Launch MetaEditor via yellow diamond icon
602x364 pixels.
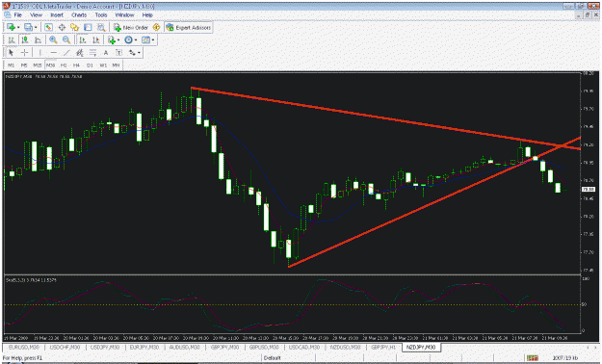pyautogui.click(x=156, y=27)
